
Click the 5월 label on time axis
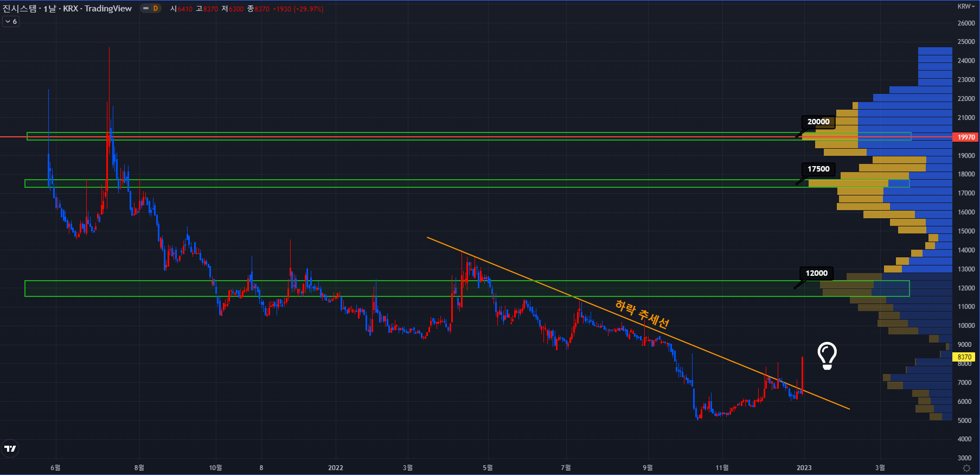tap(488, 467)
